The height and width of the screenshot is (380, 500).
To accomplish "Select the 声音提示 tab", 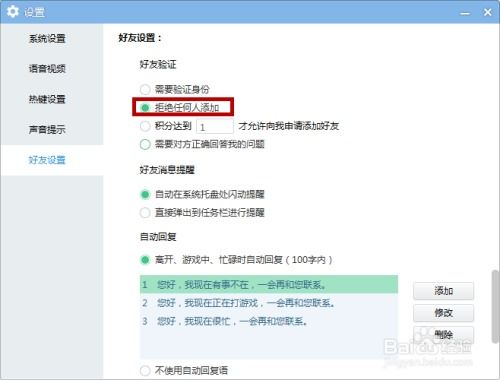I will click(x=47, y=129).
